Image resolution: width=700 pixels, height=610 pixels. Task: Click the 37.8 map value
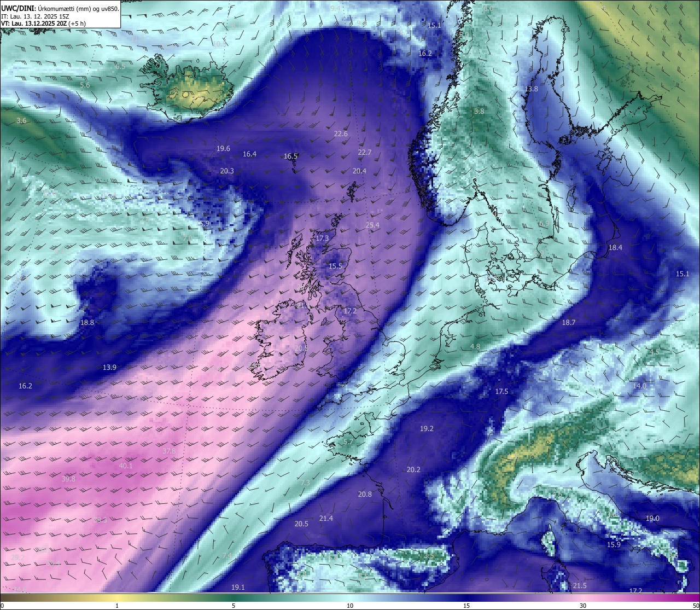tap(170, 451)
